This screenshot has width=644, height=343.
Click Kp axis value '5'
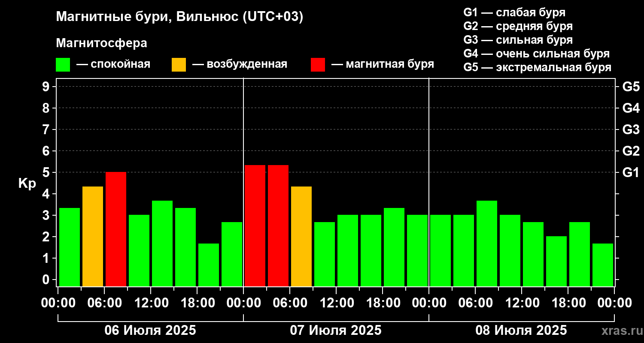tap(47, 172)
